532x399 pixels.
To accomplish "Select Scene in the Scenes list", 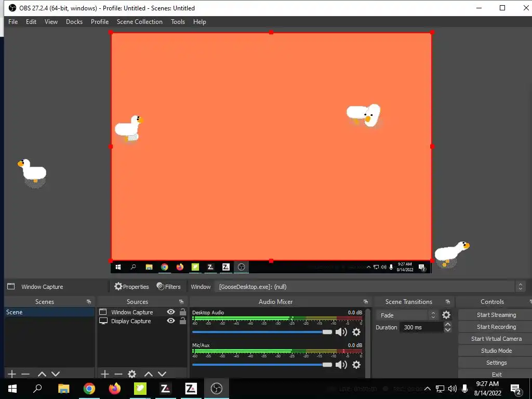I will point(49,312).
